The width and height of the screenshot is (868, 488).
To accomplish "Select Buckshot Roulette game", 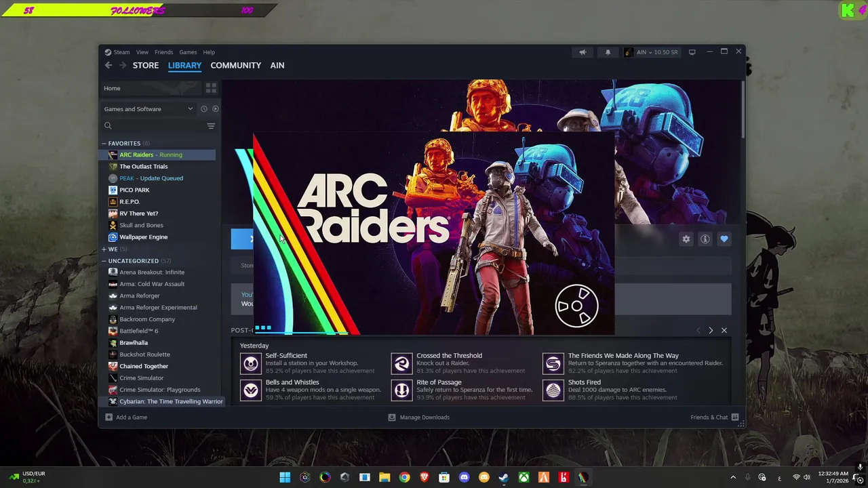I will [x=144, y=354].
